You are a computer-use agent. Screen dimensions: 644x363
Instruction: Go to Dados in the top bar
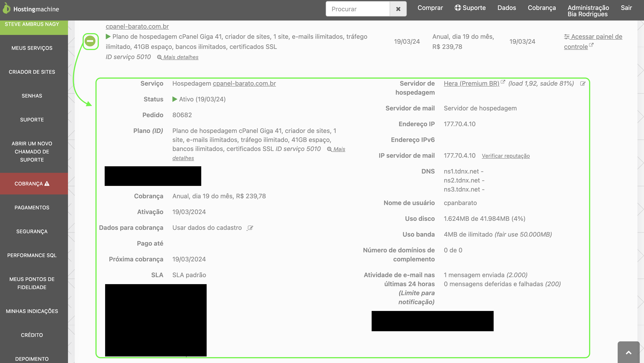[x=506, y=8]
